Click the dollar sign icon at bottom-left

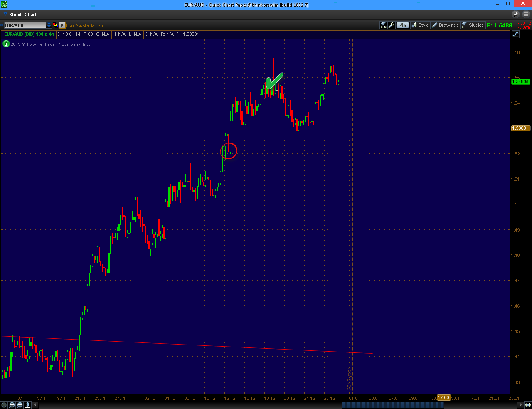point(28,404)
